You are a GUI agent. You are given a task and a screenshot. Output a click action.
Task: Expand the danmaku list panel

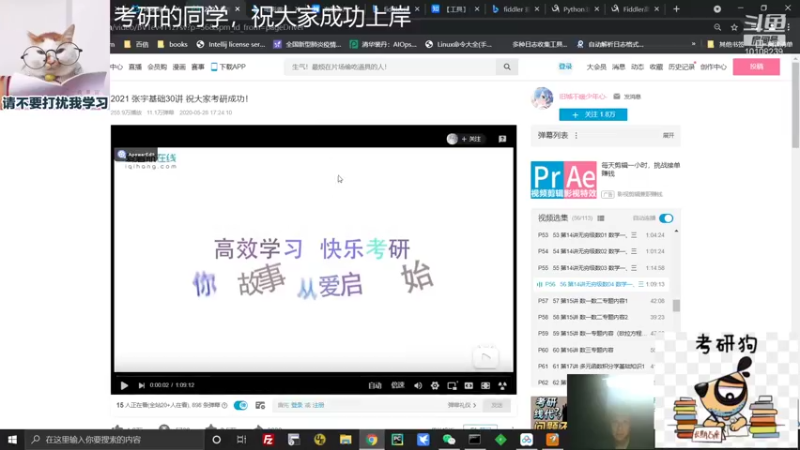pyautogui.click(x=668, y=136)
